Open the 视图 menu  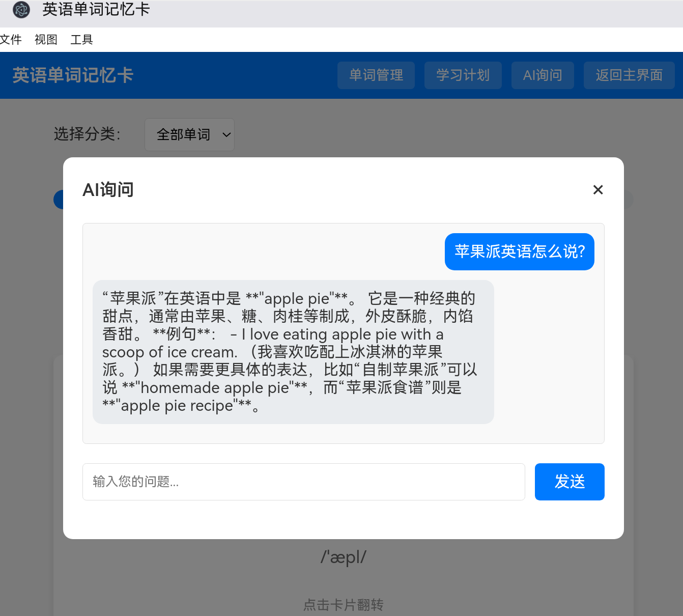pos(45,40)
